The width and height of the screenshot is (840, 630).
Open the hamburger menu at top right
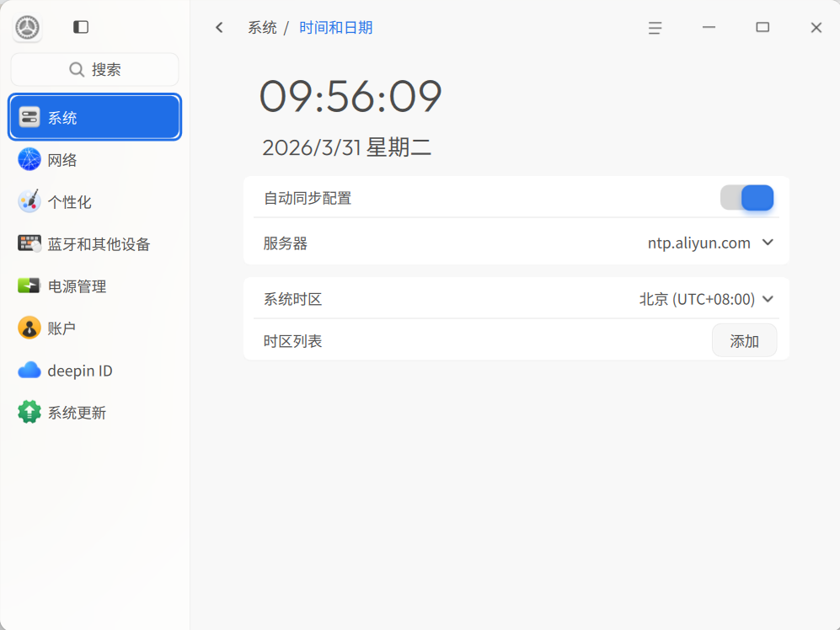[655, 27]
